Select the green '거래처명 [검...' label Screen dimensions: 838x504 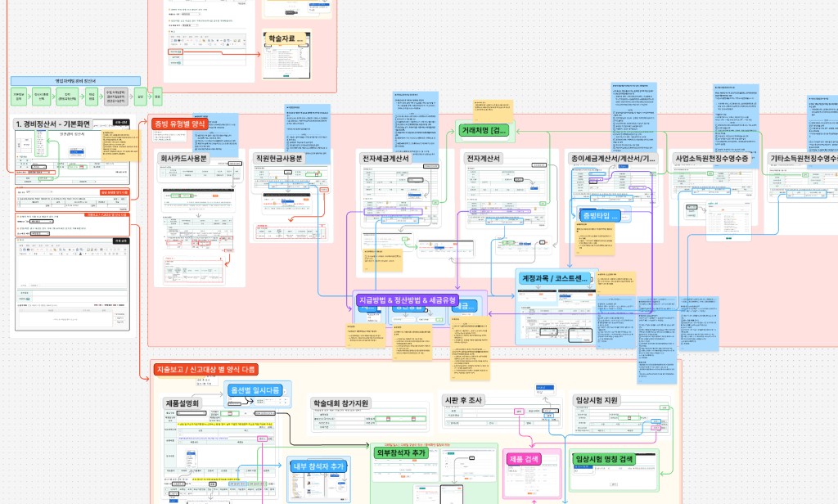(x=483, y=130)
